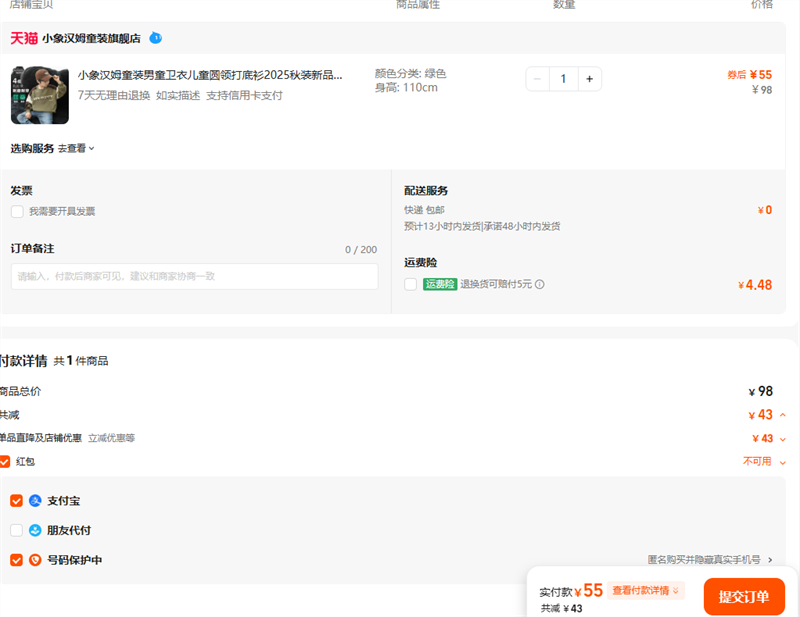Select the 朋友代付 payment checkbox

[x=16, y=531]
